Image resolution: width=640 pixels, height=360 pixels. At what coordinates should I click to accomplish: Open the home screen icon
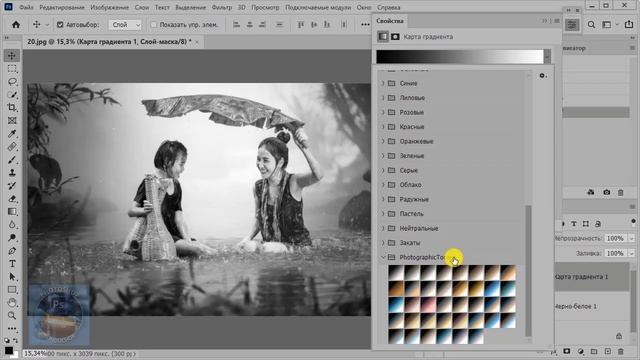tap(16, 25)
